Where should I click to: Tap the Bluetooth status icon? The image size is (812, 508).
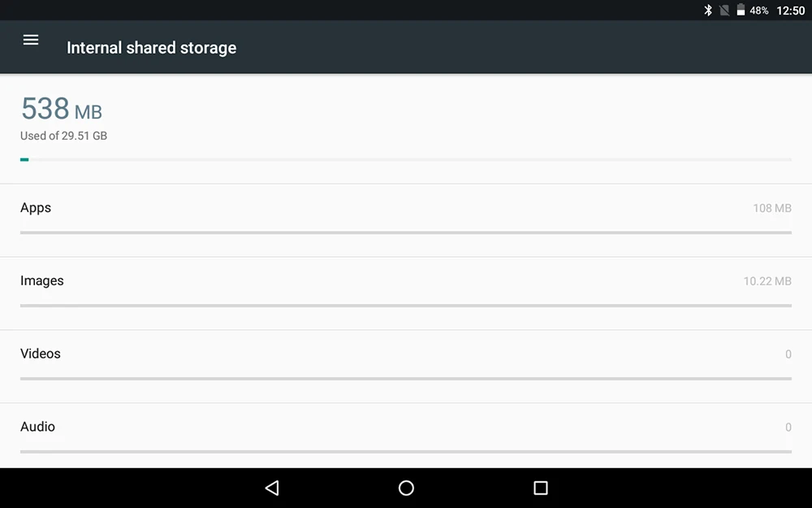pyautogui.click(x=708, y=11)
